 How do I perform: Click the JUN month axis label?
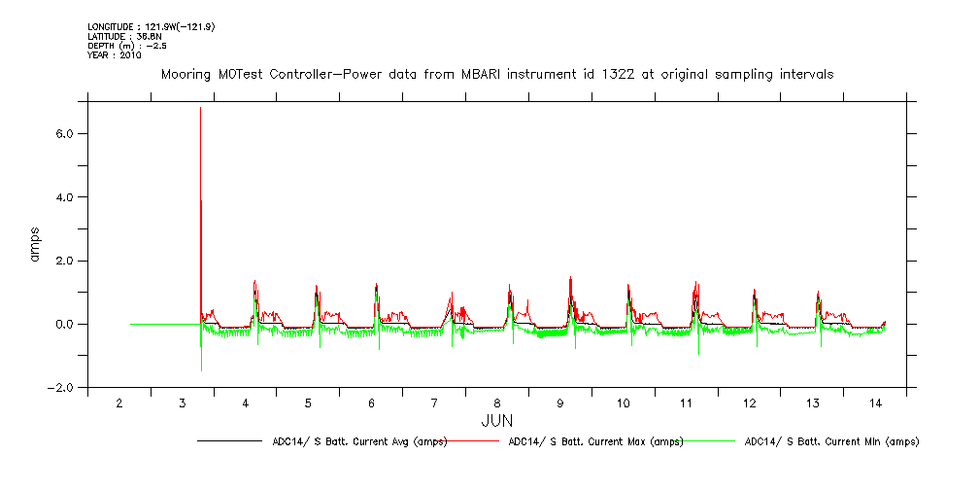coord(496,421)
